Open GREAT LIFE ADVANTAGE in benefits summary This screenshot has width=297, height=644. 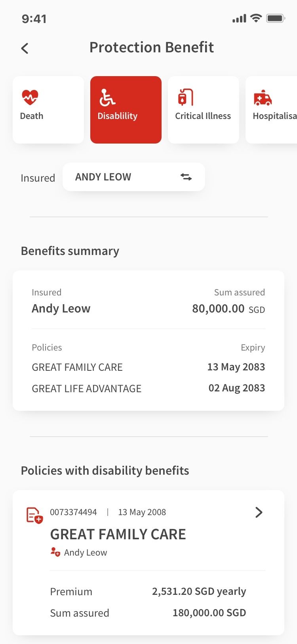click(x=86, y=389)
